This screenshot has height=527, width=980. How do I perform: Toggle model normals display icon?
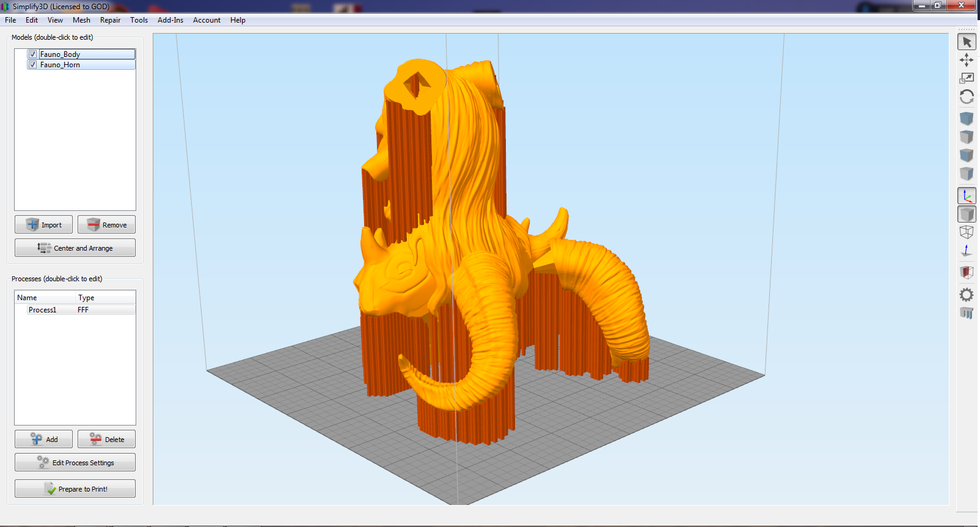tap(967, 251)
